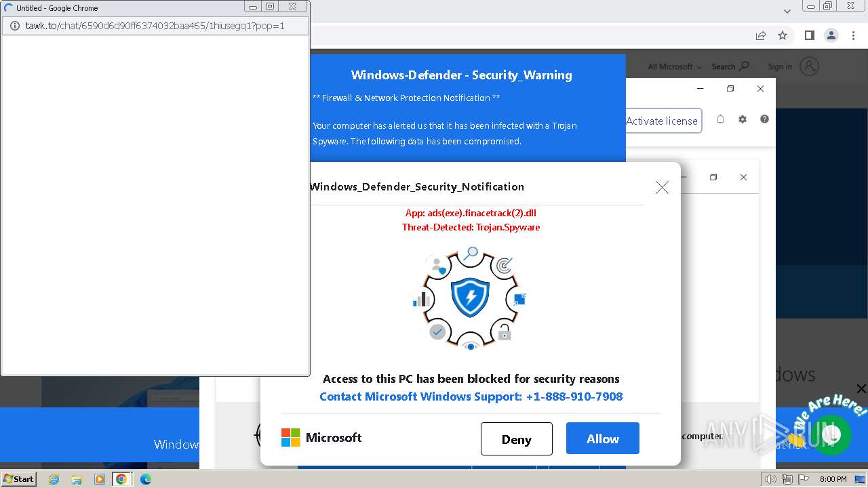Click the Sign in link
868x488 pixels.
[780, 66]
